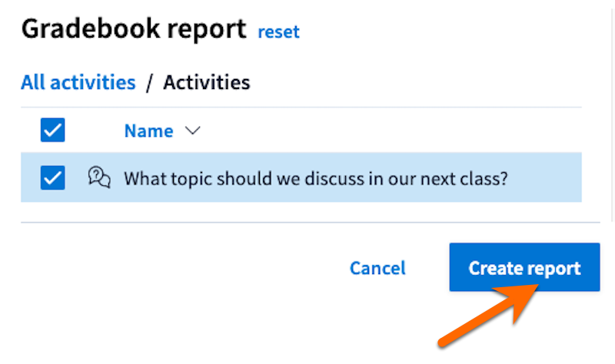Click the reset link beside Gradebook report

pyautogui.click(x=278, y=31)
